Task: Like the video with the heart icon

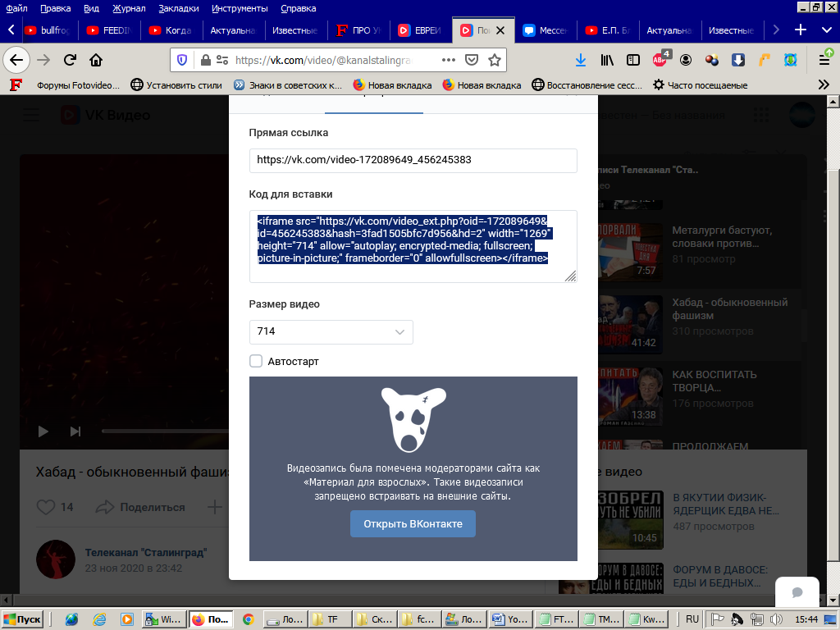Action: 46,507
